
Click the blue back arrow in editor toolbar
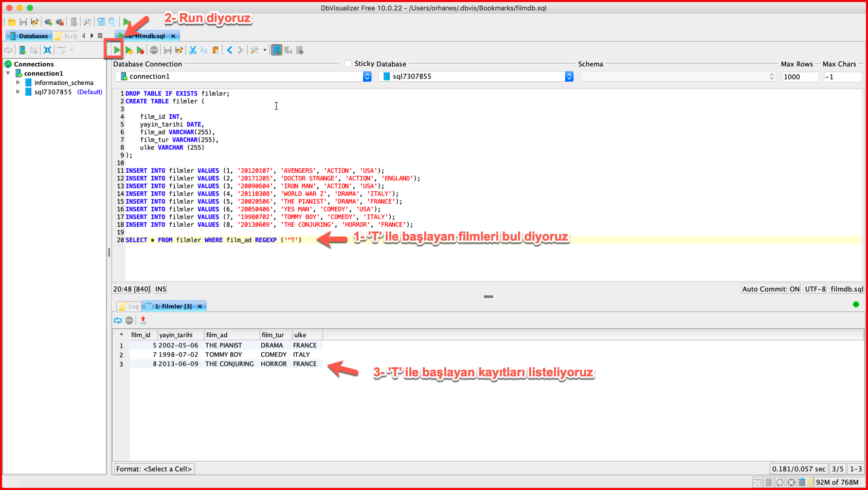229,50
